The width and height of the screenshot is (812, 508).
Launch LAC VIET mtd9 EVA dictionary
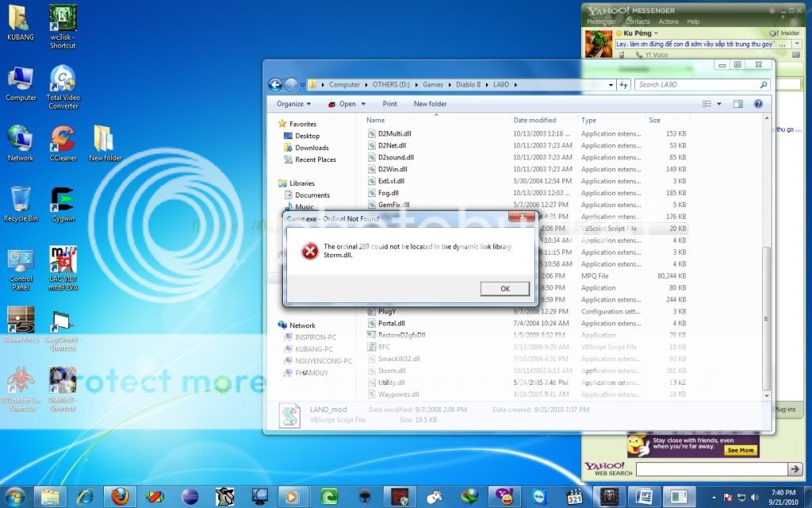tap(63, 268)
